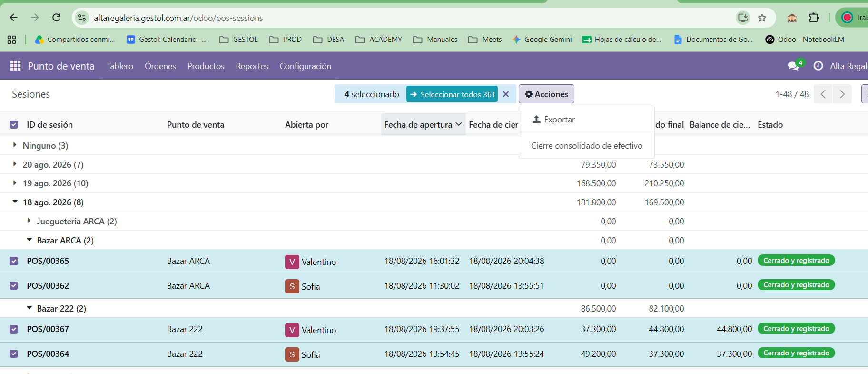Open the activities clock icon

(x=818, y=66)
